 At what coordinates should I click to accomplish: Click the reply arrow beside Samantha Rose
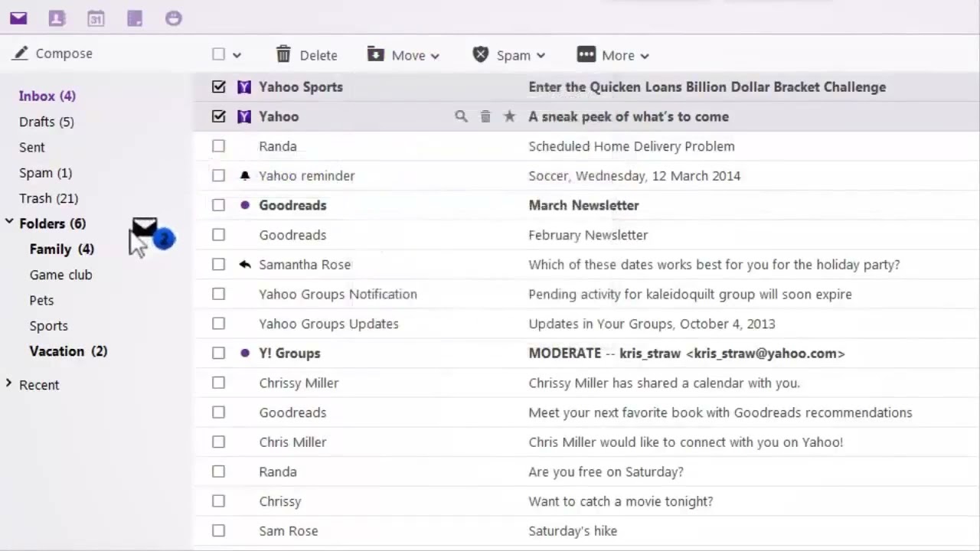point(245,264)
